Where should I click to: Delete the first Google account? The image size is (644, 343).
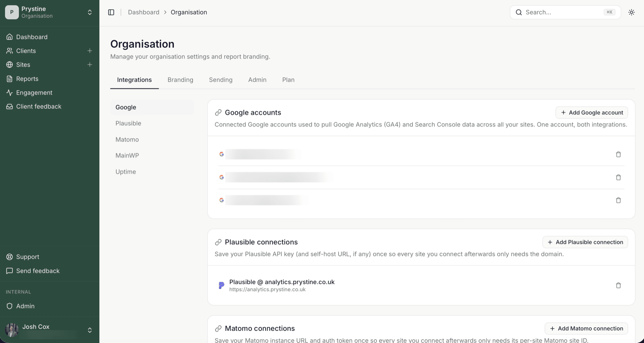[619, 154]
